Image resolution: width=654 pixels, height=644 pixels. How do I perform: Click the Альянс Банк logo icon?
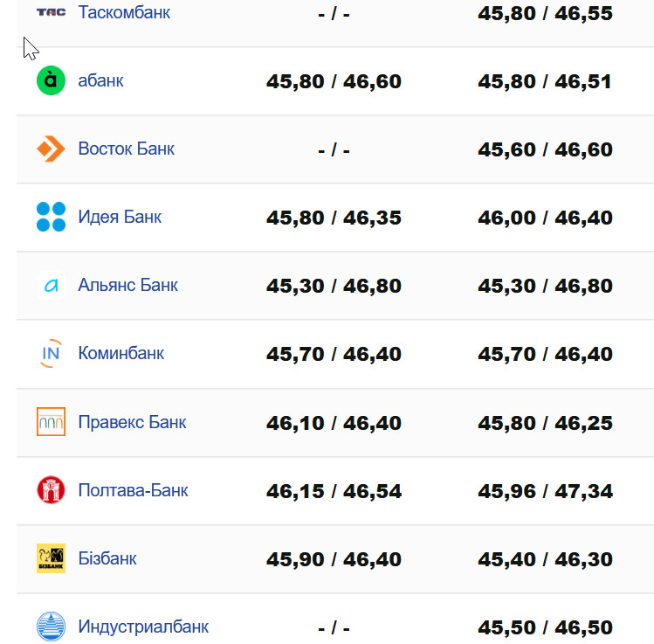pos(51,285)
